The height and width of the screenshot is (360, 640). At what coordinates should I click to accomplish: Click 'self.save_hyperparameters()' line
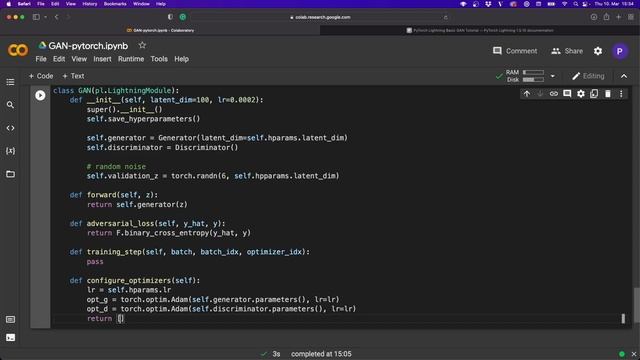point(143,119)
